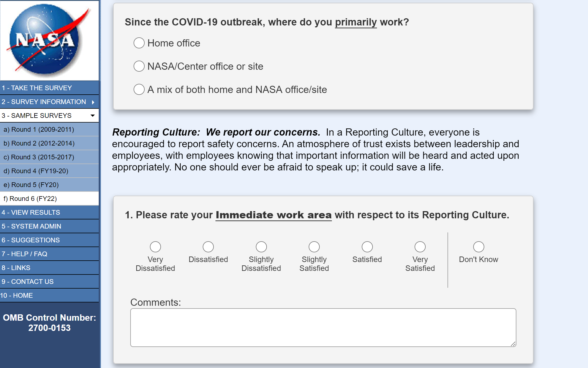
Task: Grab the comments box resize handle
Action: tap(513, 344)
